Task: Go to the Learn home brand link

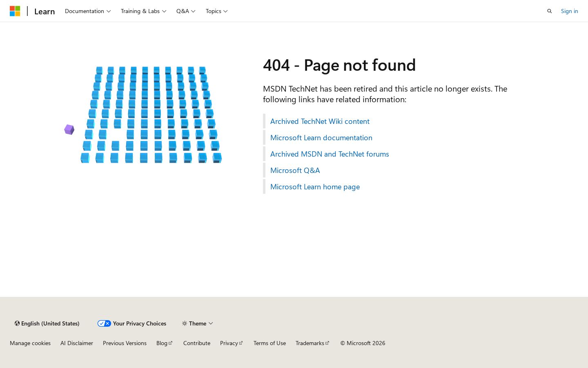Action: tap(45, 11)
